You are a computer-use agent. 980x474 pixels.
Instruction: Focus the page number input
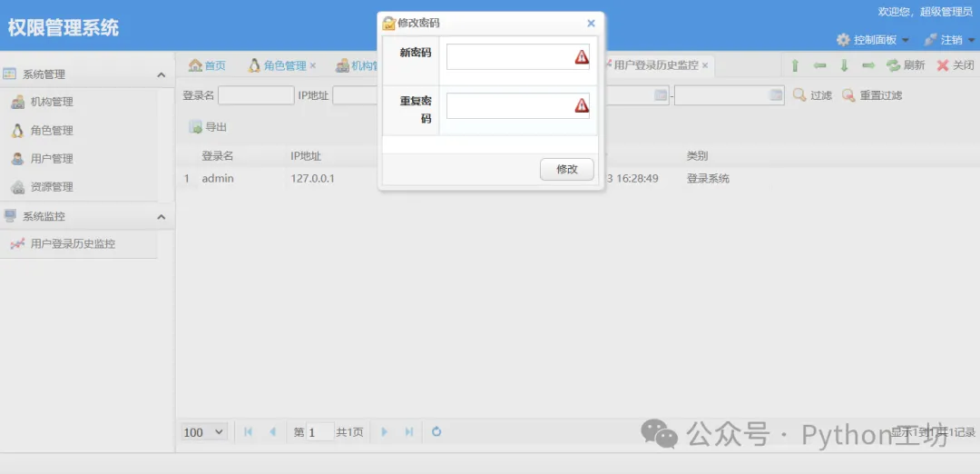click(x=320, y=432)
